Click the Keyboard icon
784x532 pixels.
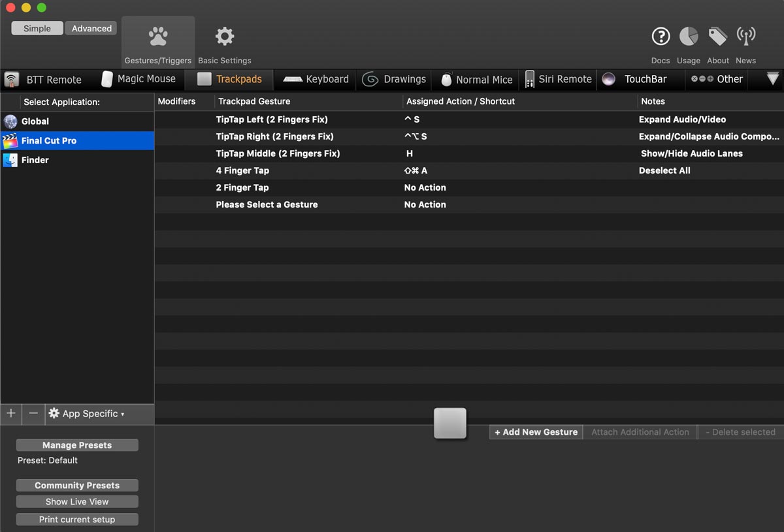tap(293, 80)
